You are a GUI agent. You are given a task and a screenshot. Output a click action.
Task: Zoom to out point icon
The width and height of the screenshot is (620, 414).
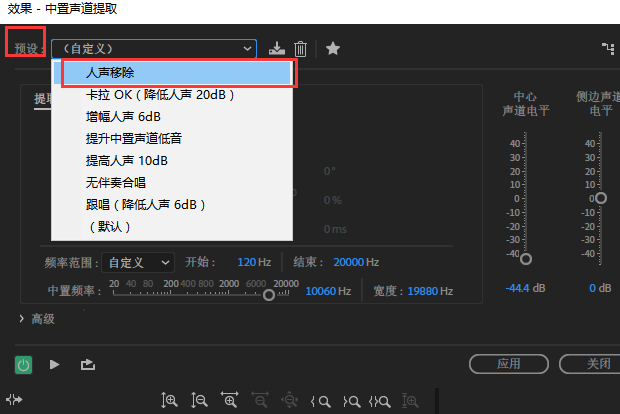pos(352,402)
